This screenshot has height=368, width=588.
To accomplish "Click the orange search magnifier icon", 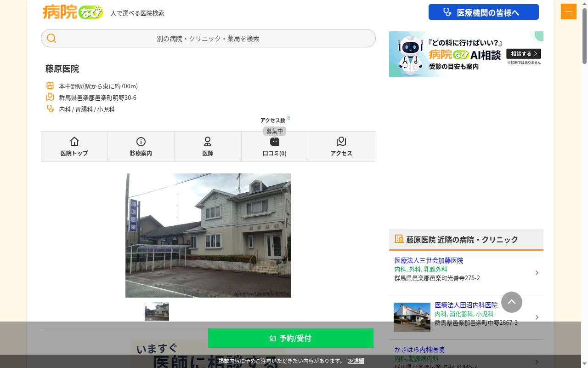I will tap(51, 38).
